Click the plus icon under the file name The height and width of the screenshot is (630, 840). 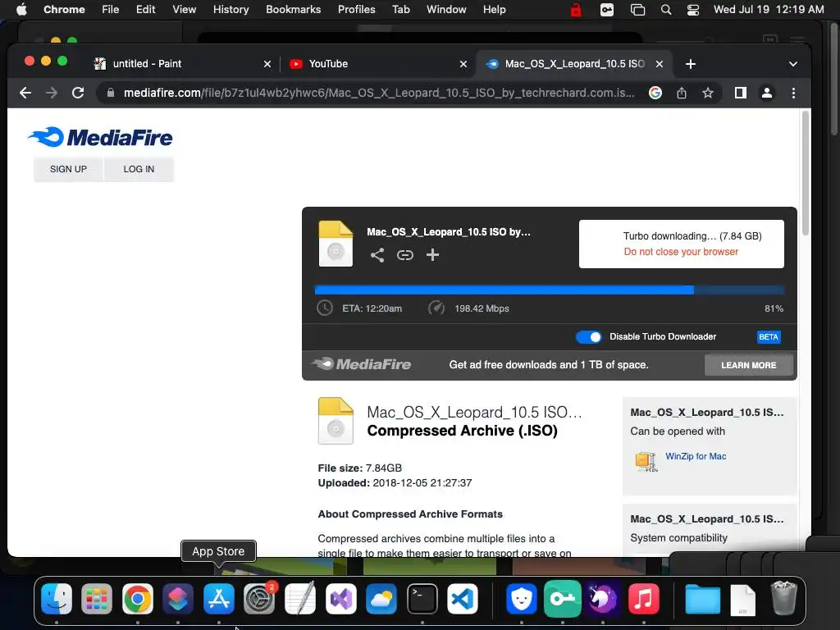[432, 254]
